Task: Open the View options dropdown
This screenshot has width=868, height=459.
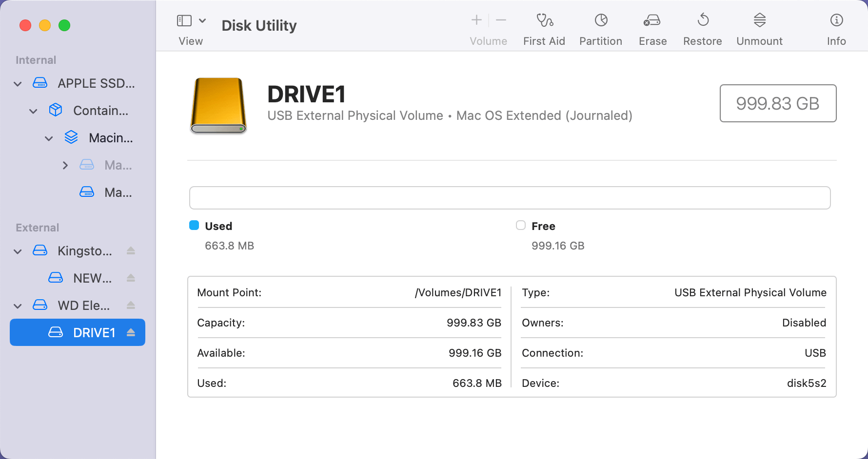Action: point(203,20)
